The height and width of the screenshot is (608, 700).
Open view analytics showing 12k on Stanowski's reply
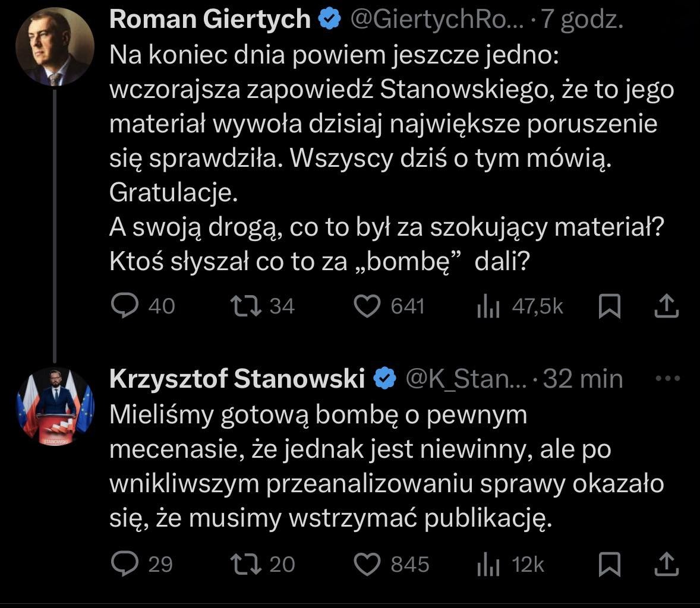488,565
